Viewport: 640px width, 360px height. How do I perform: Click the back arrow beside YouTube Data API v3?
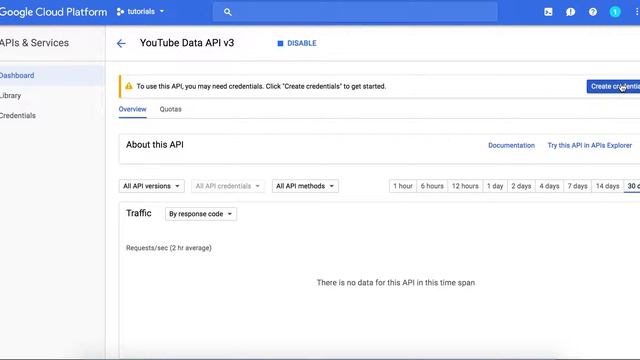tap(121, 43)
